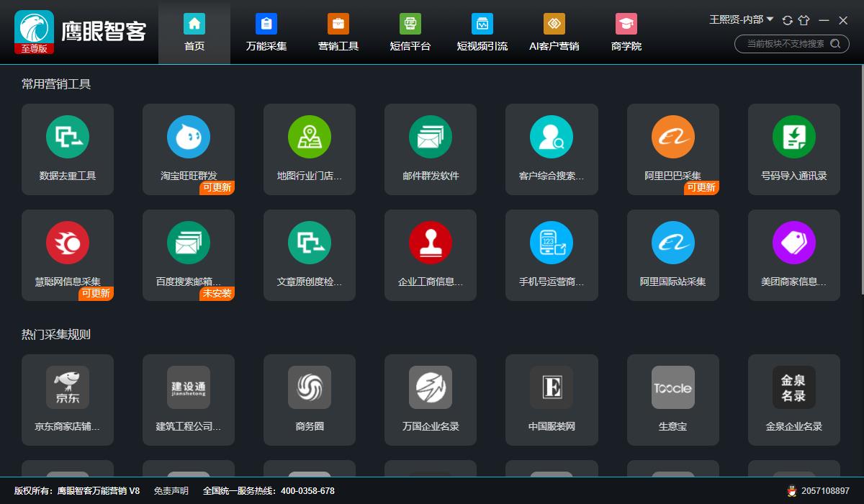Open 客户综合搜索 tool
The image size is (864, 504).
552,149
